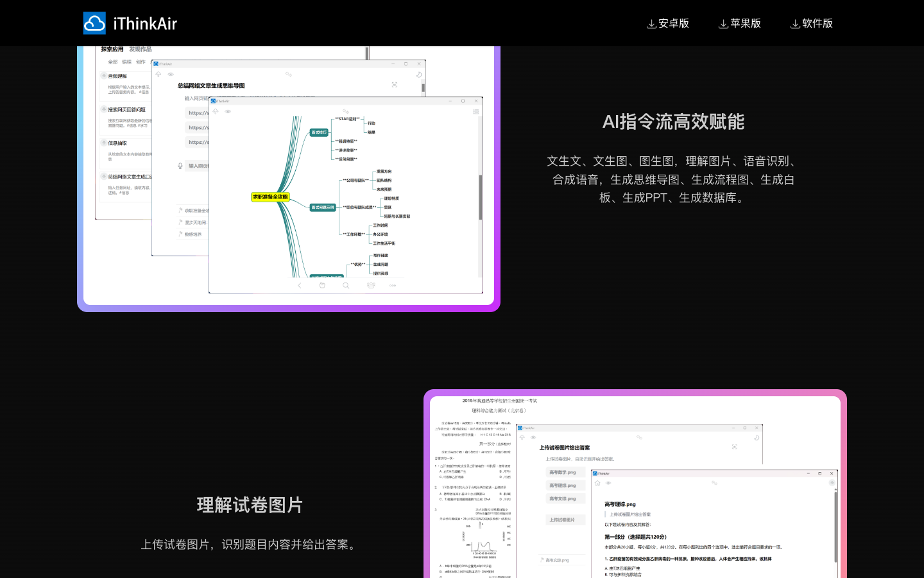Screen dimensions: 924x578
Task: Click the 编辑 filter tab
Action: tap(127, 62)
